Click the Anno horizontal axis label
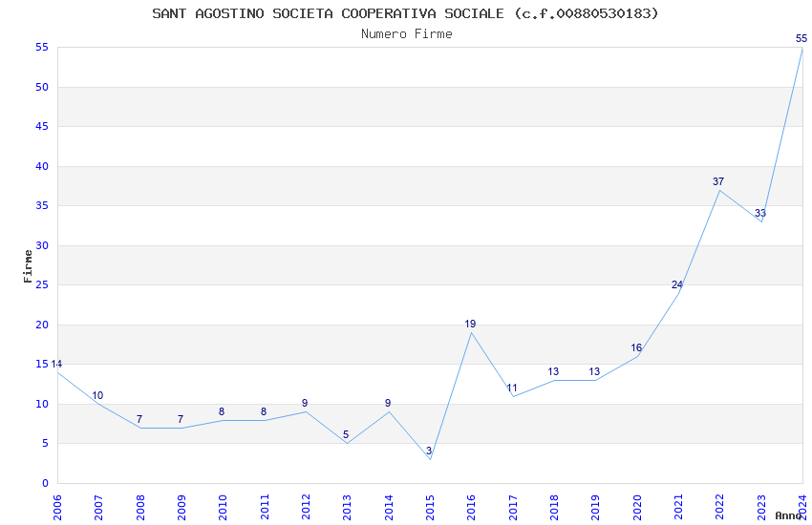The width and height of the screenshot is (812, 525). 788,515
